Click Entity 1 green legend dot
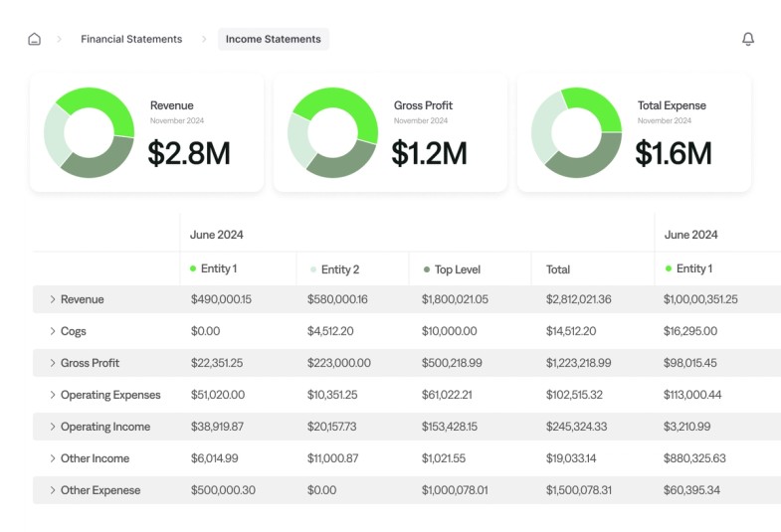Screen dimensions: 781x532 (193, 268)
